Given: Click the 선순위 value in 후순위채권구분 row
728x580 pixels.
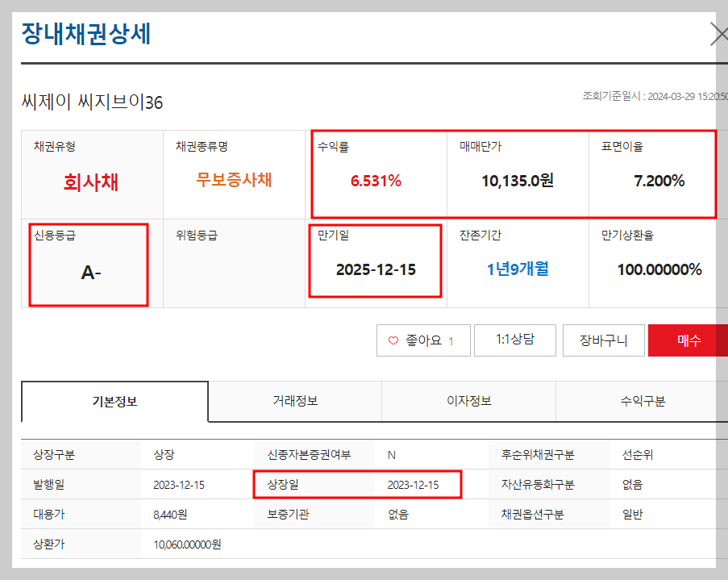Looking at the screenshot, I should (x=638, y=455).
